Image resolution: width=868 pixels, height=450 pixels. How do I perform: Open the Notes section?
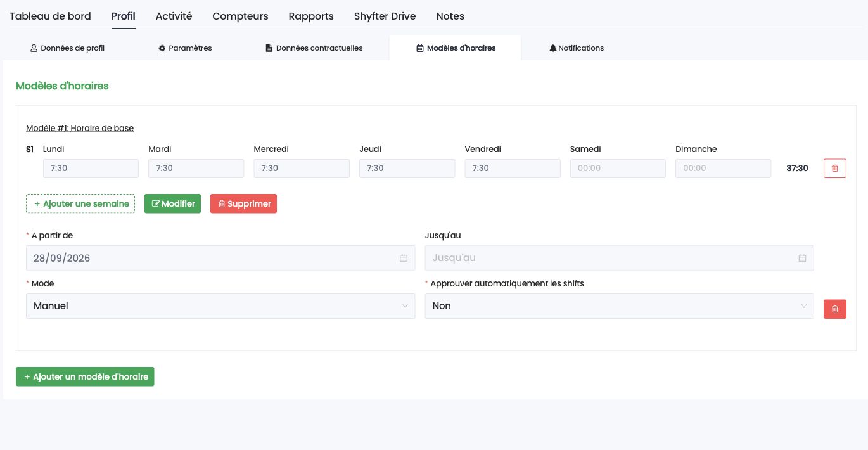pos(450,16)
